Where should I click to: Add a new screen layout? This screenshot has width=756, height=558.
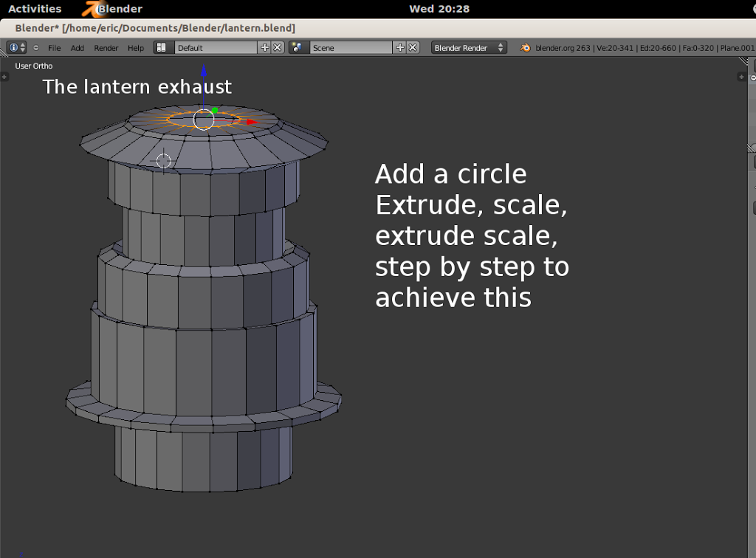tap(265, 47)
